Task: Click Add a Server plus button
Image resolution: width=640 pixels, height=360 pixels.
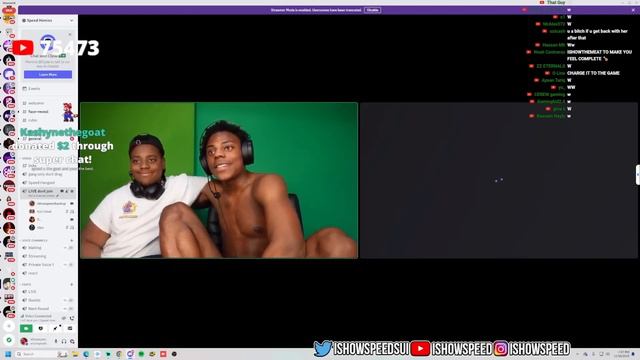Action: click(9, 326)
